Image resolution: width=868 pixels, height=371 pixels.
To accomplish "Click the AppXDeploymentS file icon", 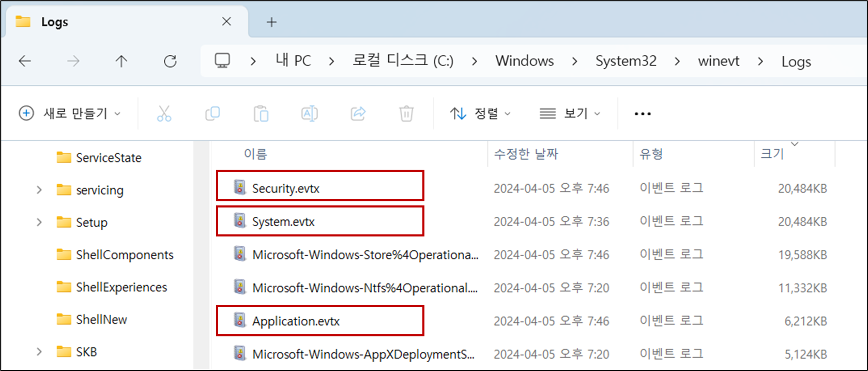I will tap(239, 353).
